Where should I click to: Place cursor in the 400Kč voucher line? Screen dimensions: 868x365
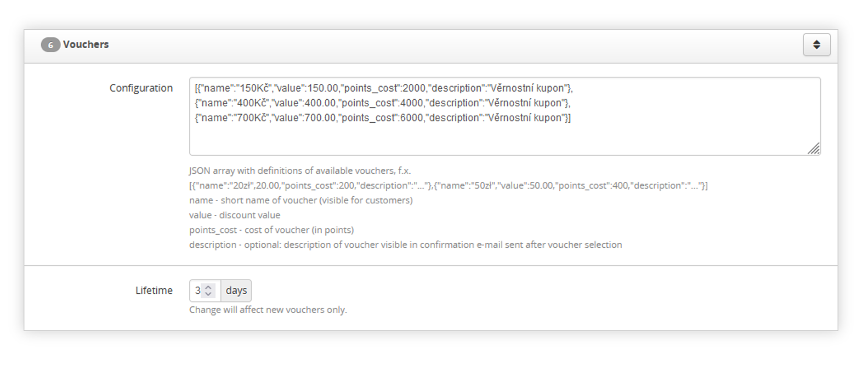pos(383,103)
